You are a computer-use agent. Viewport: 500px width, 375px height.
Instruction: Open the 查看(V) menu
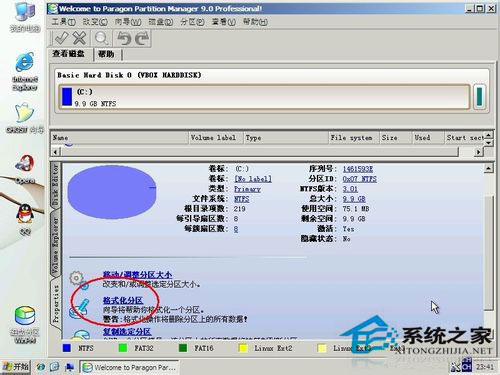[224, 22]
